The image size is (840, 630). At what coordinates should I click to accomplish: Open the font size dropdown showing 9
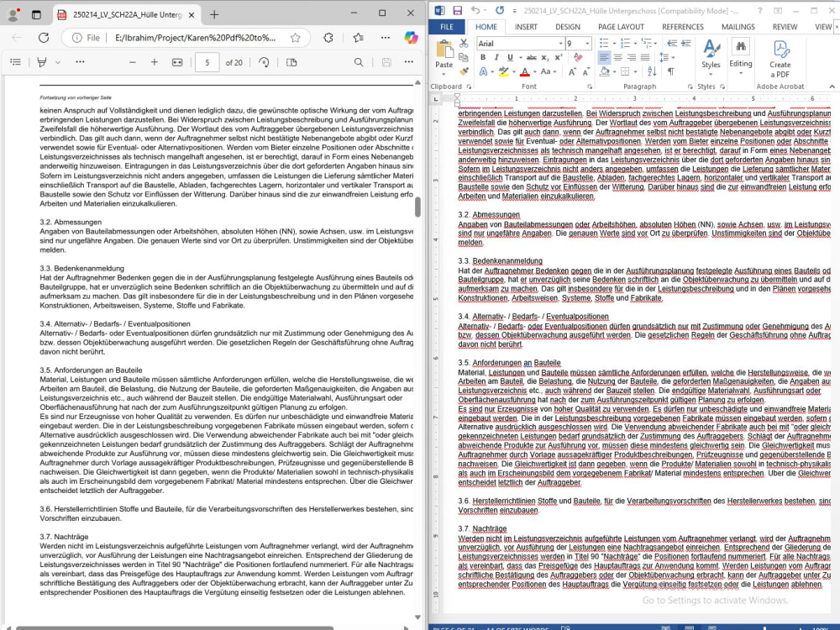coord(588,44)
